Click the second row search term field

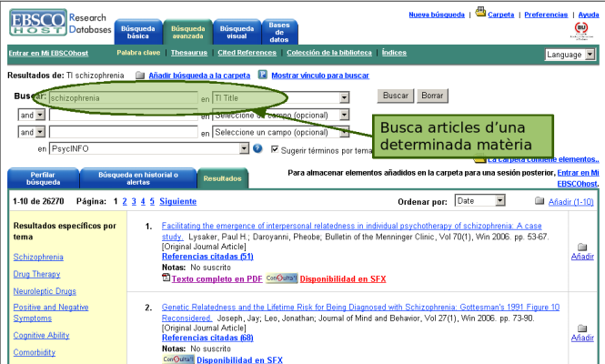[124, 115]
